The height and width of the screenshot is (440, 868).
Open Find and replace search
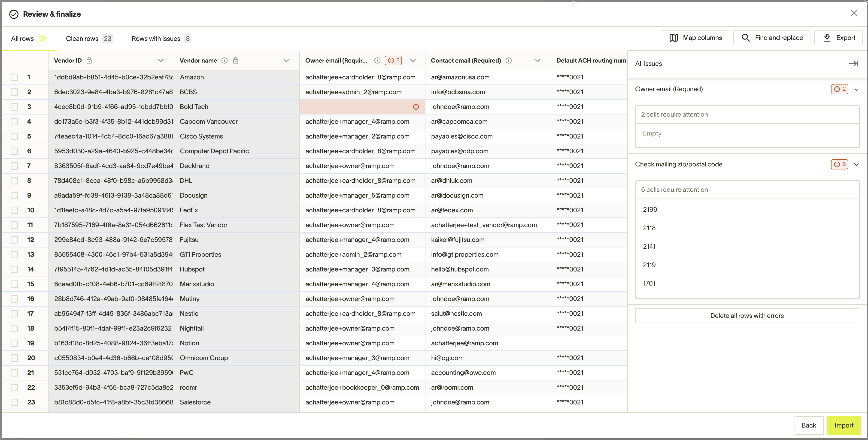click(x=771, y=38)
